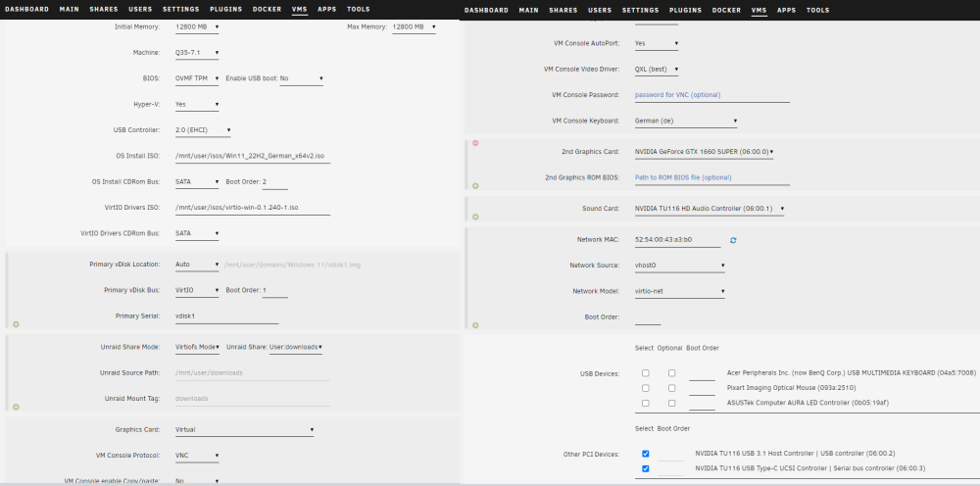Open the VM Console Video Driver dropdown
Viewport: 980px width, 486px height.
[657, 70]
